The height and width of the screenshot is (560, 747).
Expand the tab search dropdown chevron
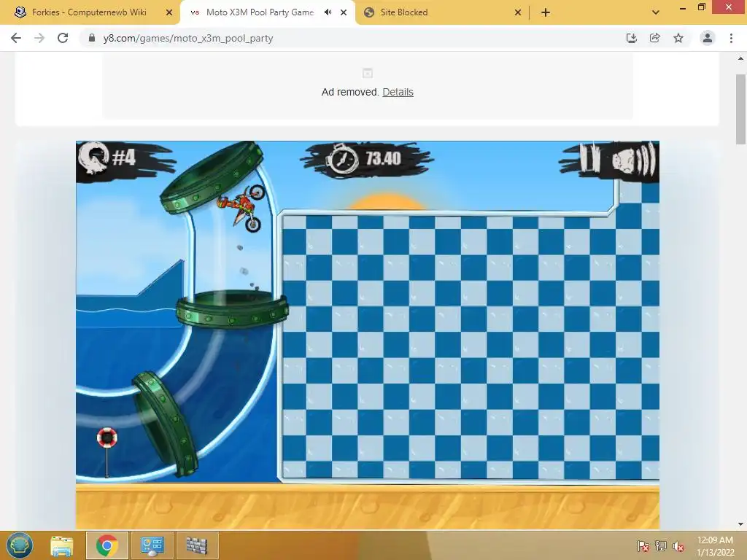tap(656, 12)
